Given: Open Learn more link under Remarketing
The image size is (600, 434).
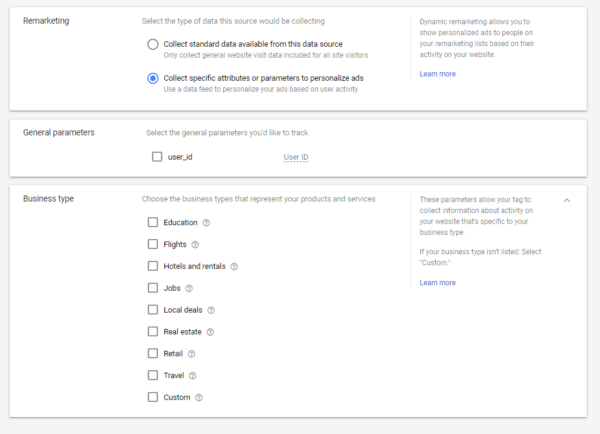Looking at the screenshot, I should (437, 74).
